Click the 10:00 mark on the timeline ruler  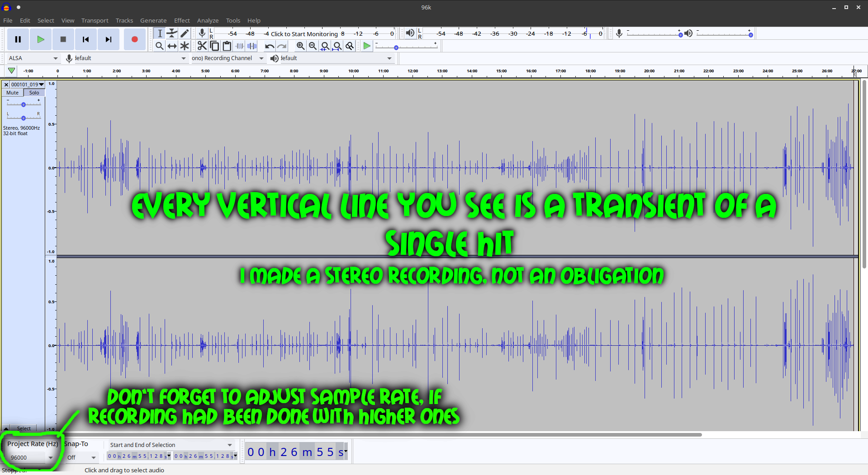click(x=354, y=71)
